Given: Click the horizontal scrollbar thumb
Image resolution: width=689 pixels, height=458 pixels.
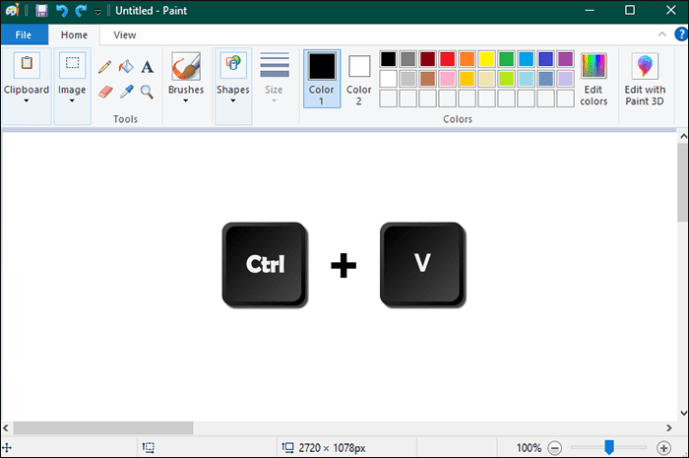Looking at the screenshot, I should (x=103, y=428).
